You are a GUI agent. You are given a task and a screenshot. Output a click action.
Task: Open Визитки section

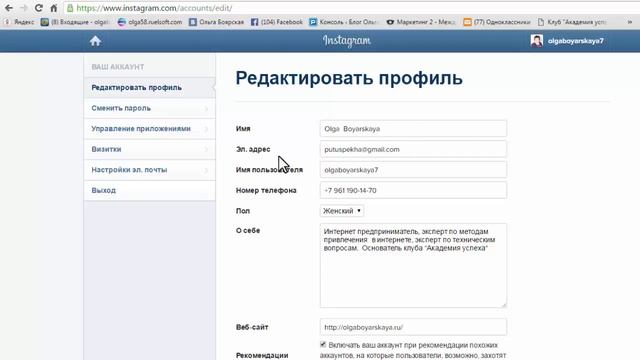(x=149, y=149)
